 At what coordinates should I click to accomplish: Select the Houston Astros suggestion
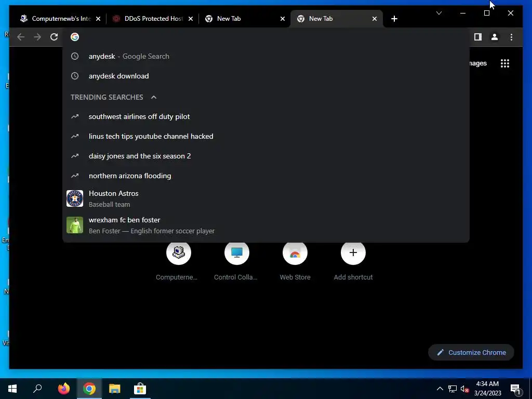click(265, 199)
